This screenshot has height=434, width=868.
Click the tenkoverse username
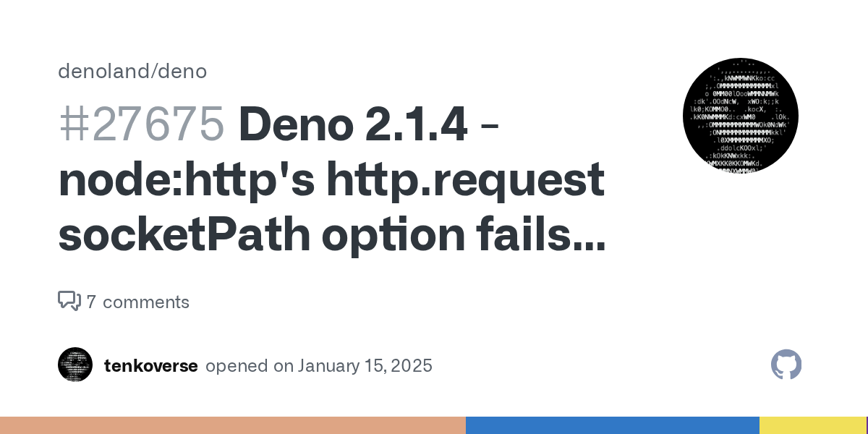(150, 366)
